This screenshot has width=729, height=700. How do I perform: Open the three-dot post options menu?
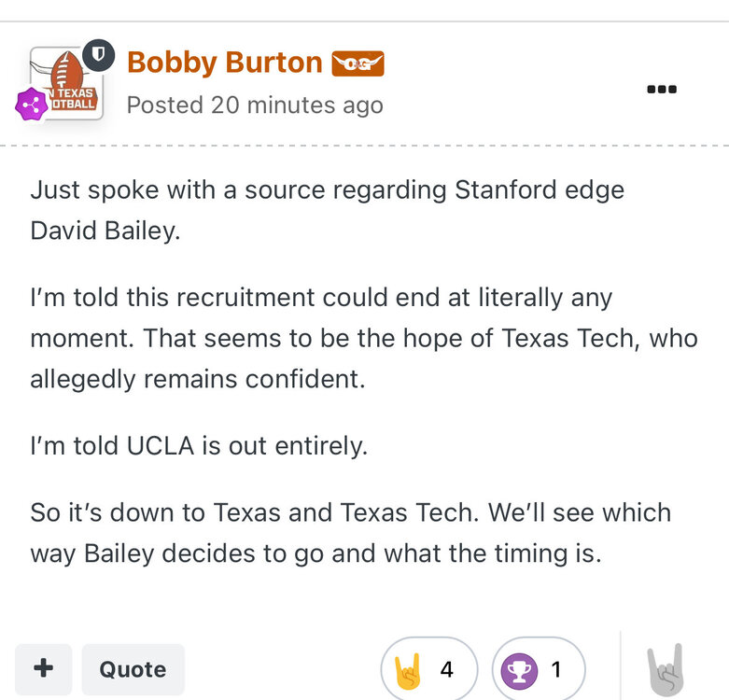pos(661,90)
